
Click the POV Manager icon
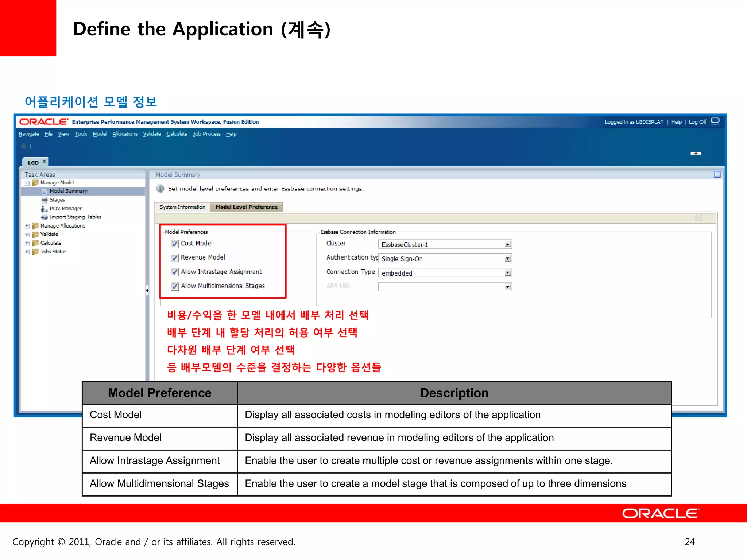[x=44, y=209]
